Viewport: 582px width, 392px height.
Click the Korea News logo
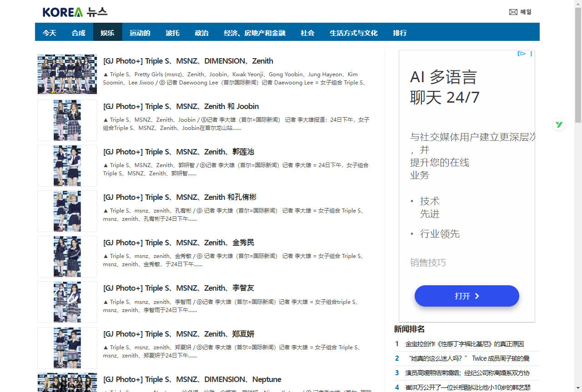(x=75, y=12)
